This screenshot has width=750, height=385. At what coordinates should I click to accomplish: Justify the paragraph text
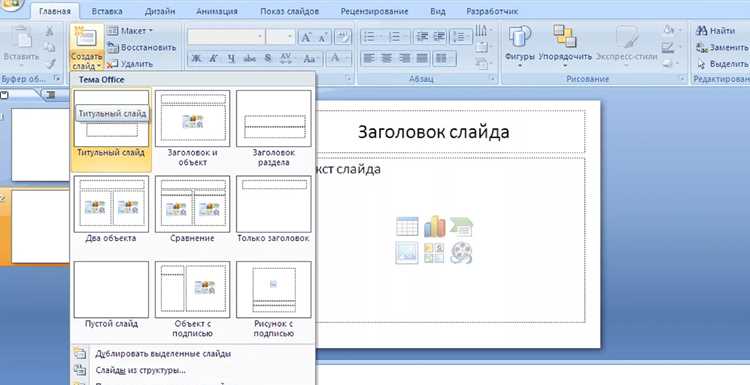(422, 58)
